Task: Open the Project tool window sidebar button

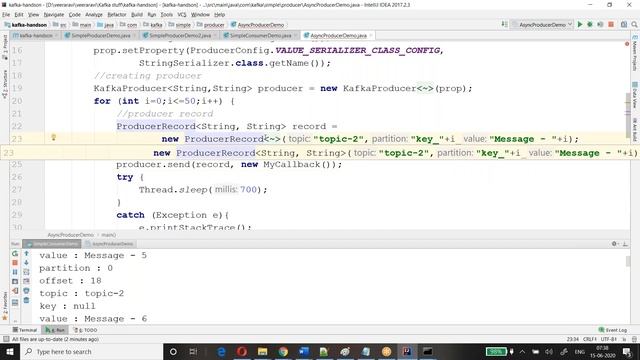Action: click(5, 47)
